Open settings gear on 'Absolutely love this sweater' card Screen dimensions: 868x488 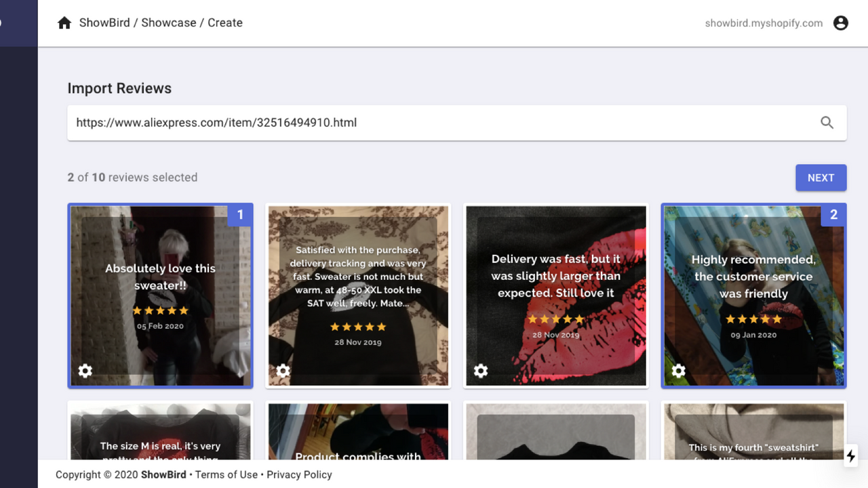85,371
